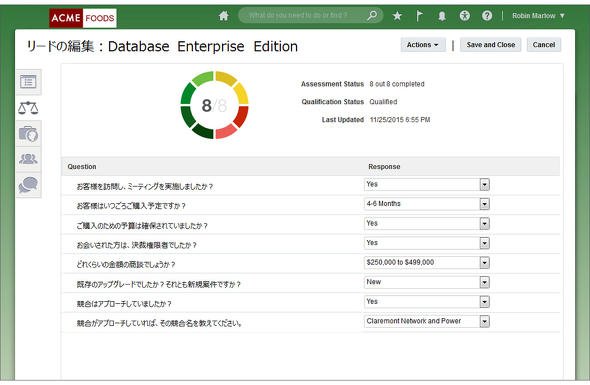Click the Question column header
This screenshot has width=590, height=385.
pyautogui.click(x=82, y=166)
